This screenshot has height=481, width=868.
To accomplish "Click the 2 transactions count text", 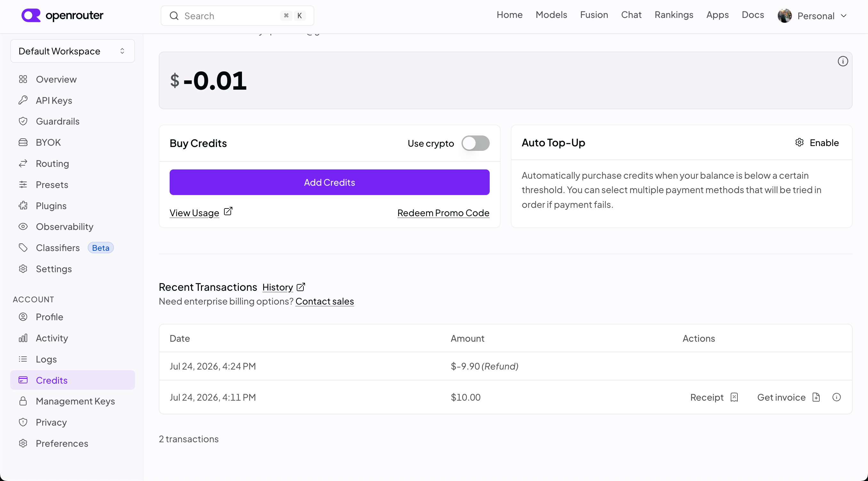I will click(x=189, y=439).
